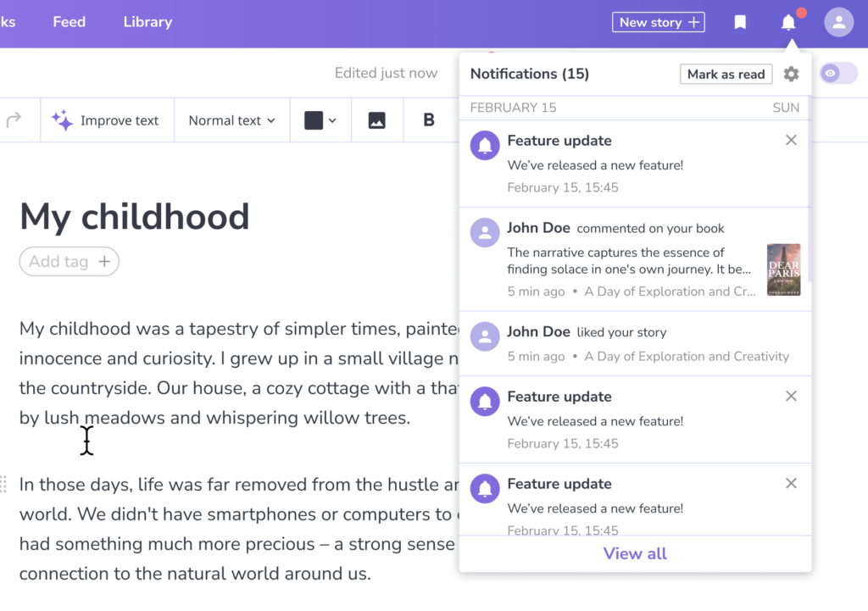Open the text color dropdown
The width and height of the screenshot is (868, 611).
point(332,119)
